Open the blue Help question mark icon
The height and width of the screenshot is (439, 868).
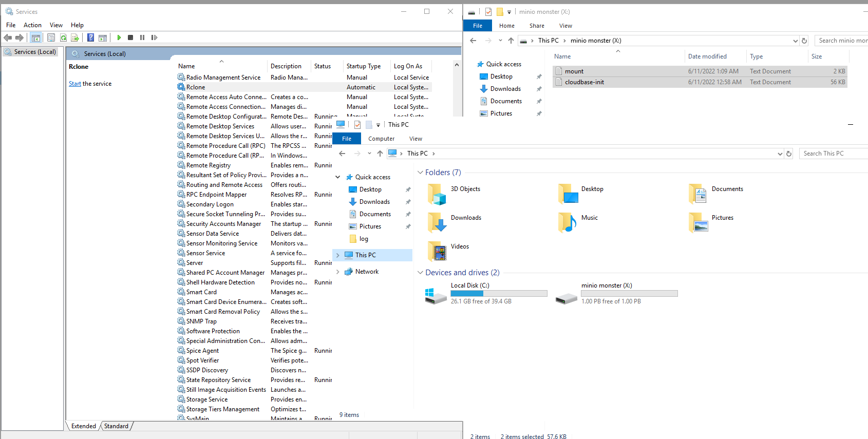[90, 37]
